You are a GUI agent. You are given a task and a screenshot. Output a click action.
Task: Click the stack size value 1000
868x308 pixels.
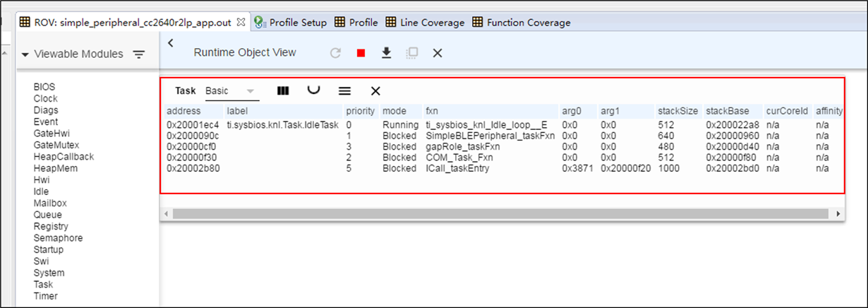click(x=669, y=168)
